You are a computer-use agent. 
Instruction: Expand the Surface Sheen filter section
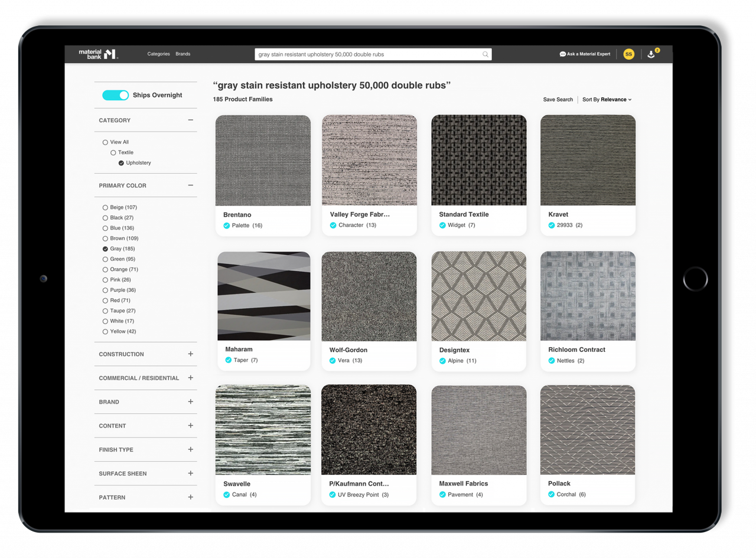[190, 474]
